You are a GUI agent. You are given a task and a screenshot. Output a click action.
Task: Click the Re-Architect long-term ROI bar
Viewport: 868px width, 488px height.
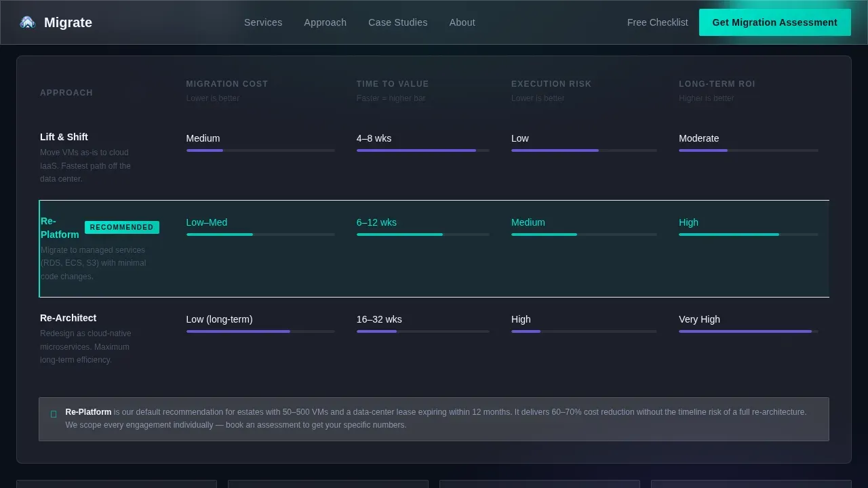click(x=748, y=331)
